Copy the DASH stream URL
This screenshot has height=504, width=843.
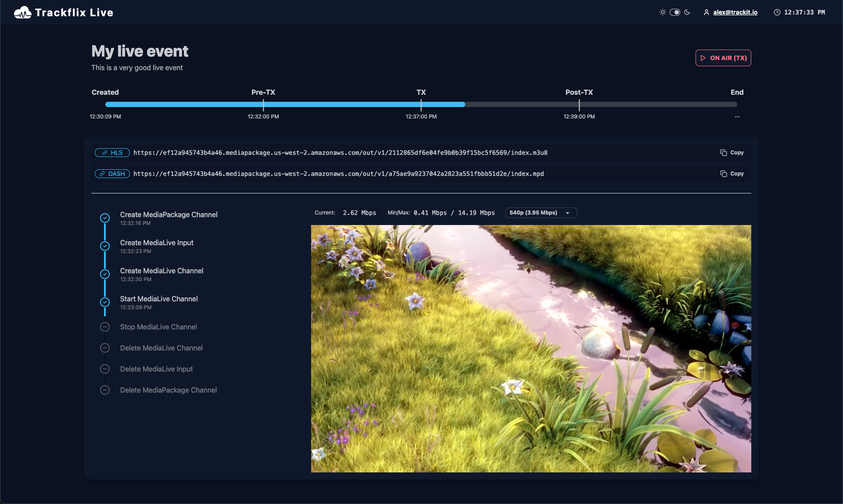(x=732, y=174)
